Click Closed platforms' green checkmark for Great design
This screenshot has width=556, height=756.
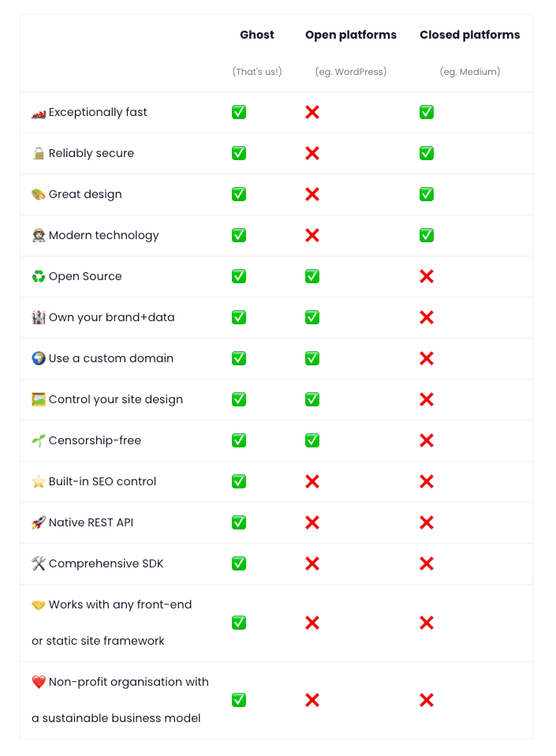427,194
